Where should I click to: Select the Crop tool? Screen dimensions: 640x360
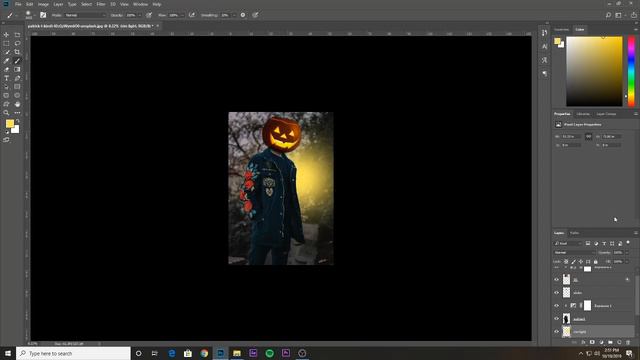pyautogui.click(x=17, y=52)
